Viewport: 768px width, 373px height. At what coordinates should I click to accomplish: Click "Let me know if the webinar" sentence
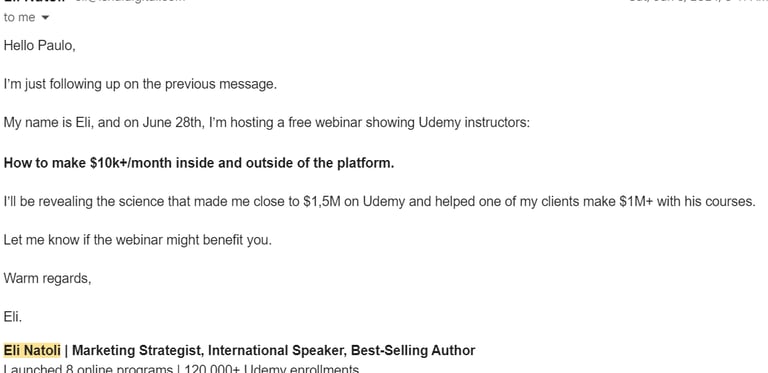click(138, 240)
